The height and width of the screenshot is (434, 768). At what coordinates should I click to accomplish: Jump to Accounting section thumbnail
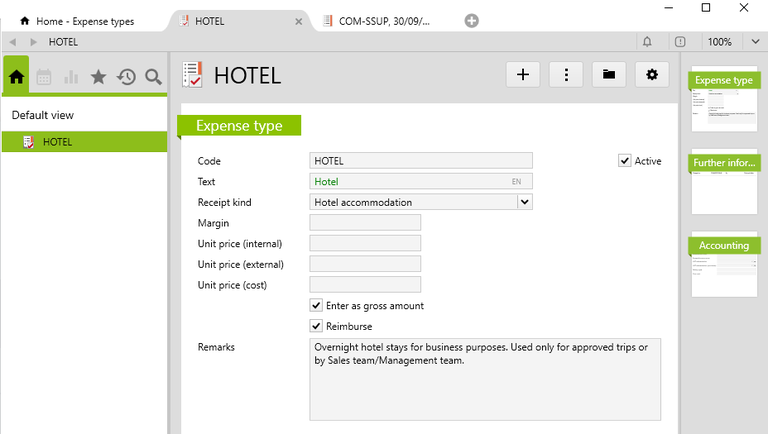coord(724,265)
